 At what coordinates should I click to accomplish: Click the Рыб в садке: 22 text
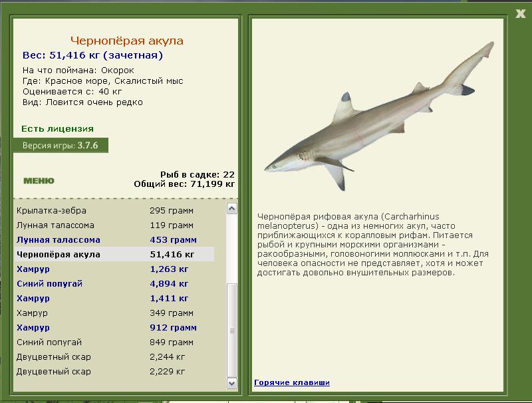click(197, 174)
